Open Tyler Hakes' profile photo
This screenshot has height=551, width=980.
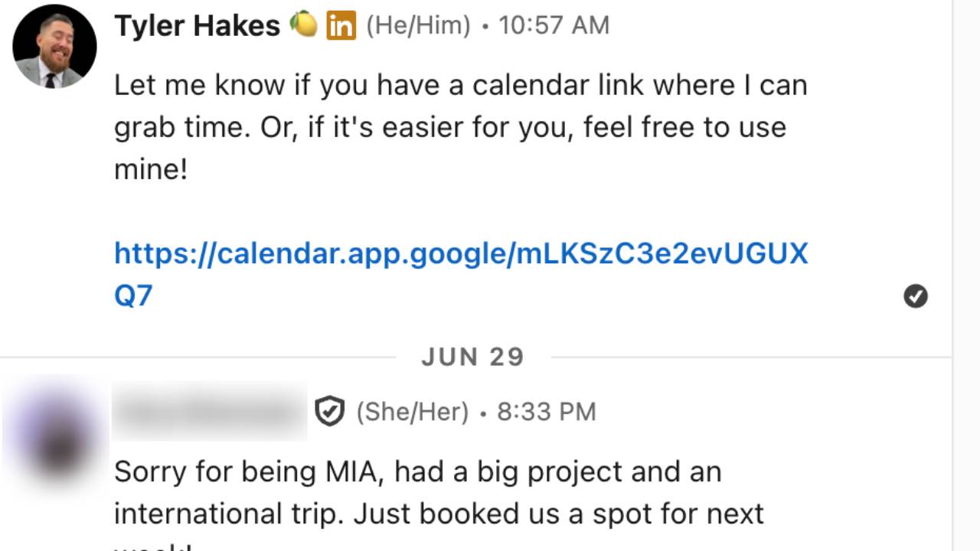tap(54, 46)
